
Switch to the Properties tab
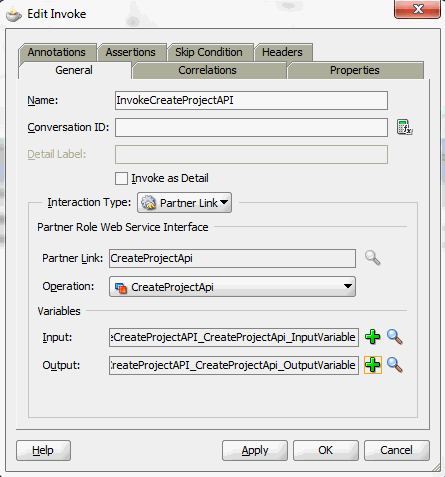click(355, 70)
